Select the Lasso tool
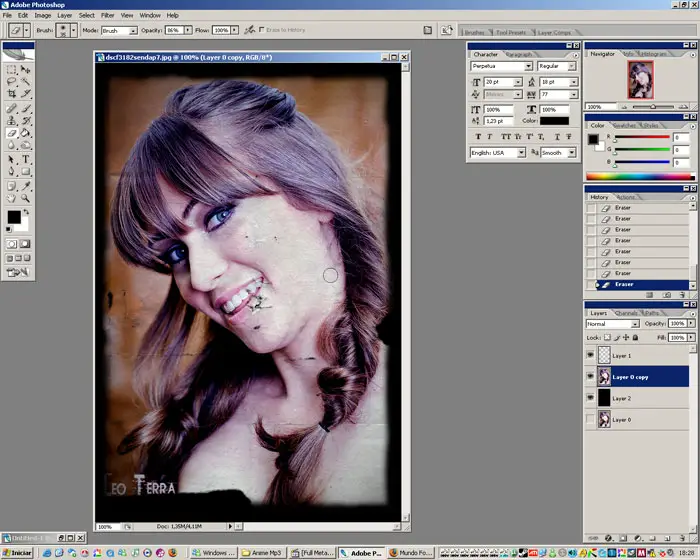700x560 pixels. point(11,82)
